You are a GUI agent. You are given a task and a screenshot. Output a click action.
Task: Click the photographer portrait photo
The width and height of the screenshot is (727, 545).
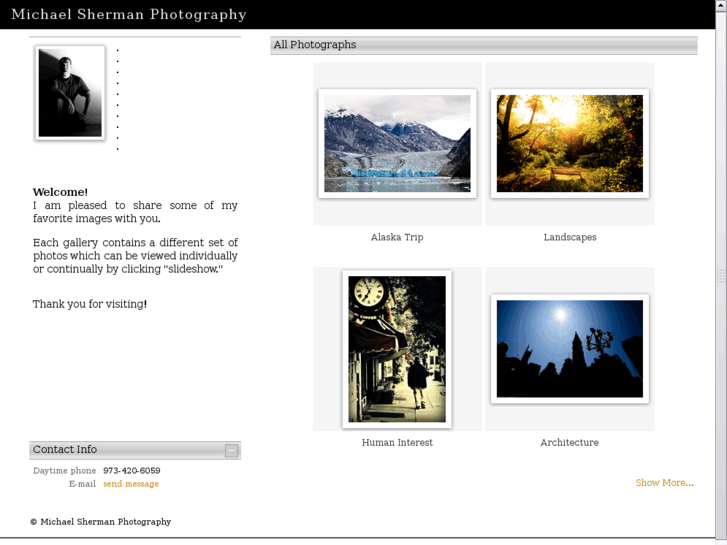click(70, 92)
